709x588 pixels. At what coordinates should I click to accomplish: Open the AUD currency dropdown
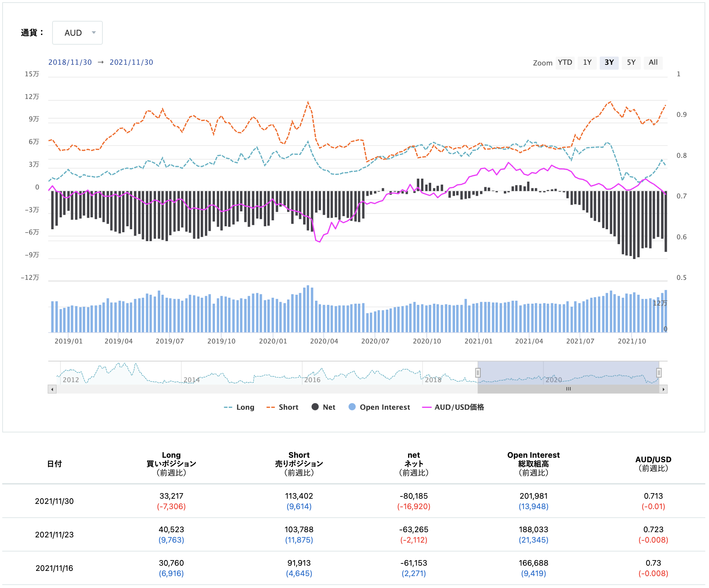pos(77,33)
